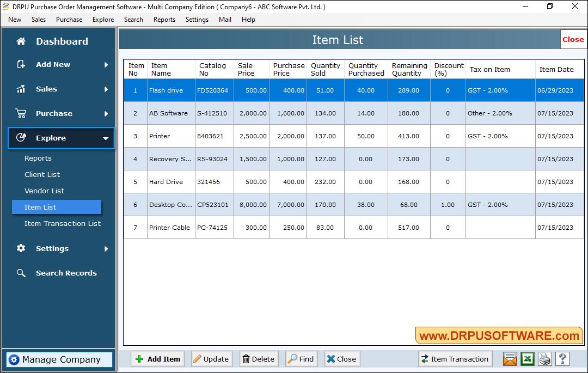Select Flash drive row checkbox highlighted in blue

[x=135, y=90]
